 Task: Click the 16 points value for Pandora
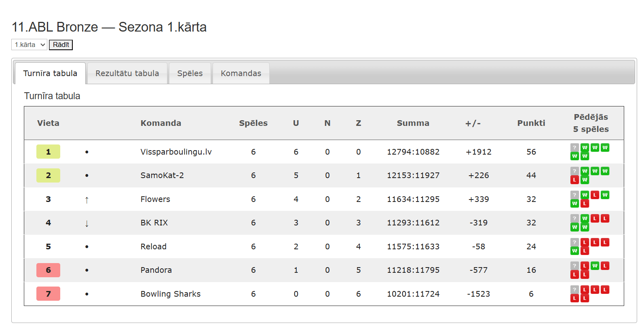531,270
